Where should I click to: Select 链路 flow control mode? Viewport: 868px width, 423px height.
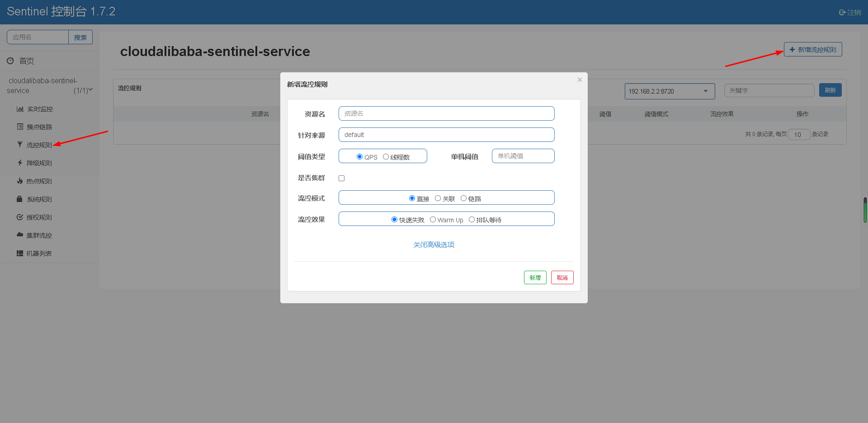[463, 198]
